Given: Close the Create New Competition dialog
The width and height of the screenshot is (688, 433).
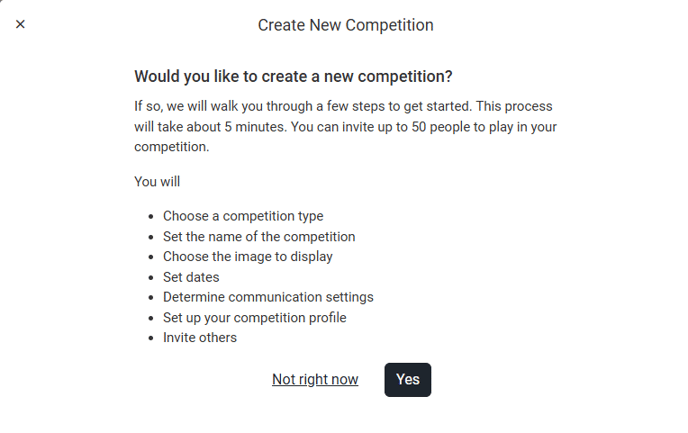Looking at the screenshot, I should tap(20, 24).
